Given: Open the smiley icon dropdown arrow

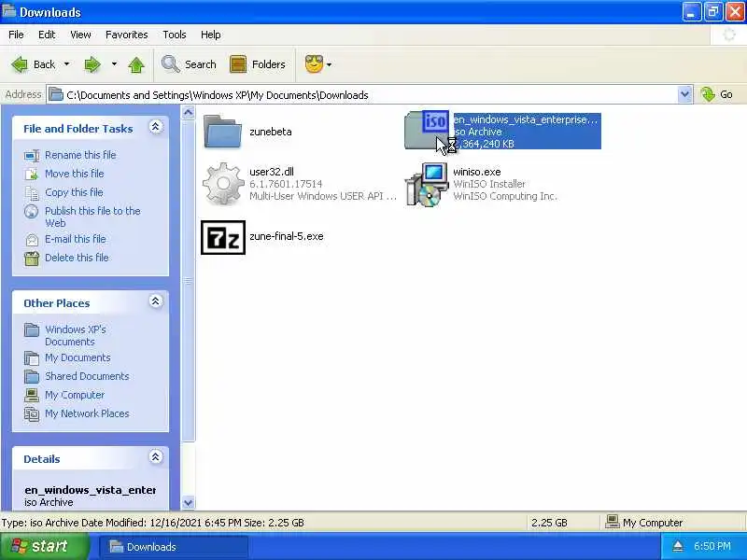Looking at the screenshot, I should click(x=329, y=64).
